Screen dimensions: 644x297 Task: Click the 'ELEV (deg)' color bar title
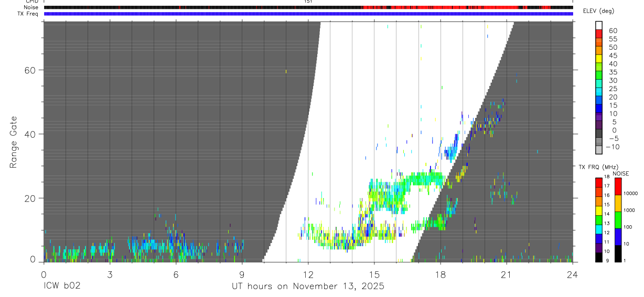(598, 11)
